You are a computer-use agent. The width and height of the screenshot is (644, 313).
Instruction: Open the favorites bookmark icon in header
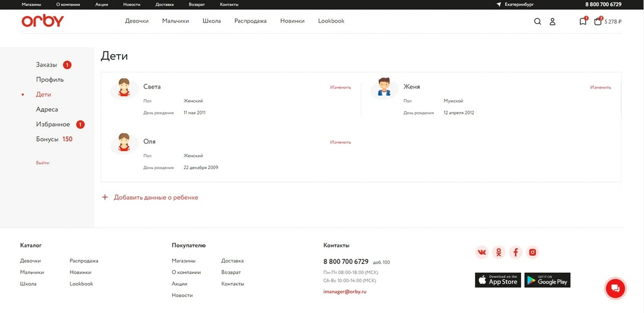583,21
